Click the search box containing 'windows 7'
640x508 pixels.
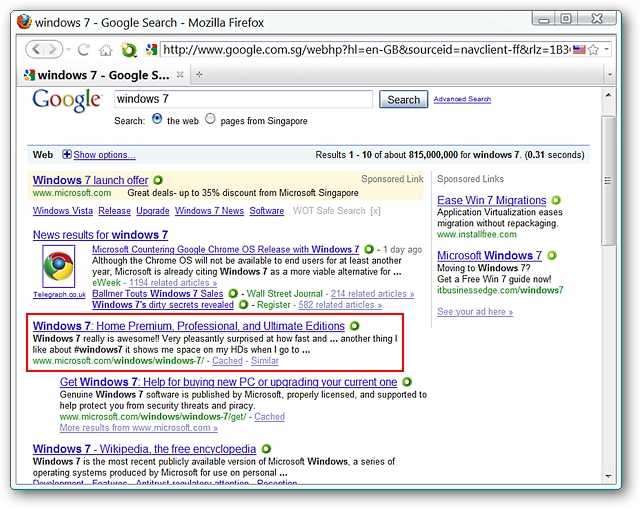(243, 99)
